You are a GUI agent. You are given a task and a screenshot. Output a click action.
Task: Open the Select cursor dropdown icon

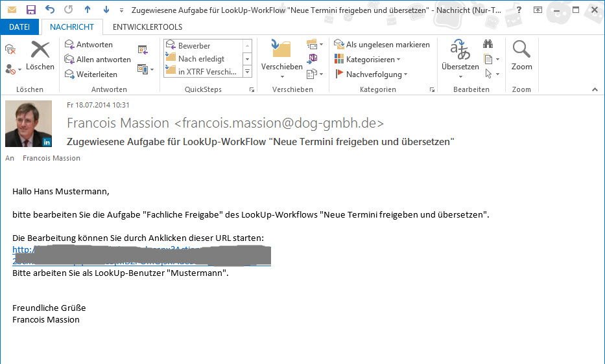[491, 74]
